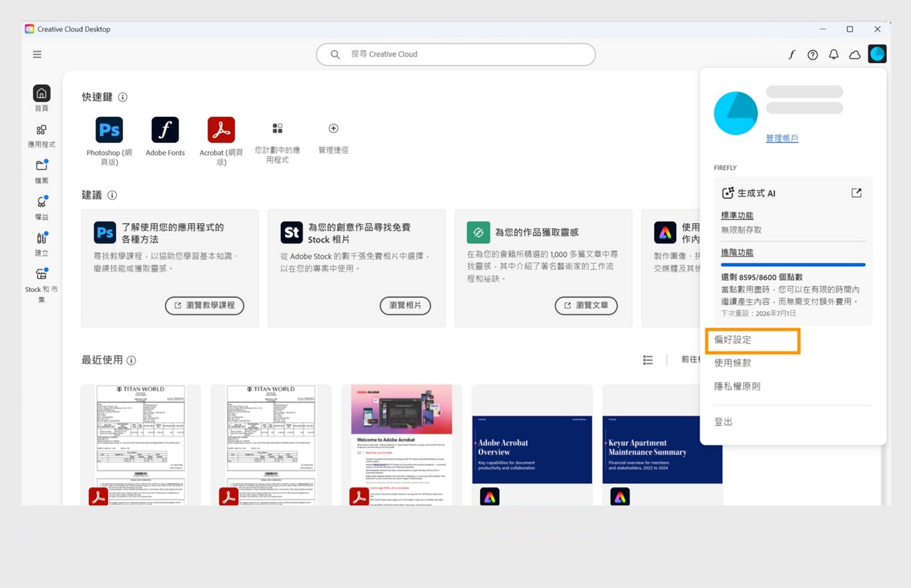Open 權益 benefits section in sidebar
The image size is (911, 588).
point(41,208)
